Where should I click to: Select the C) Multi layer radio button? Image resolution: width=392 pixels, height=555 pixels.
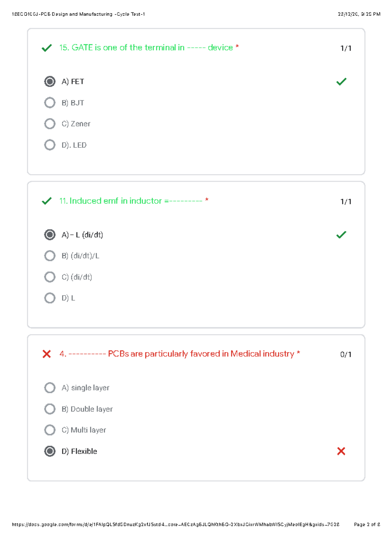[50, 430]
